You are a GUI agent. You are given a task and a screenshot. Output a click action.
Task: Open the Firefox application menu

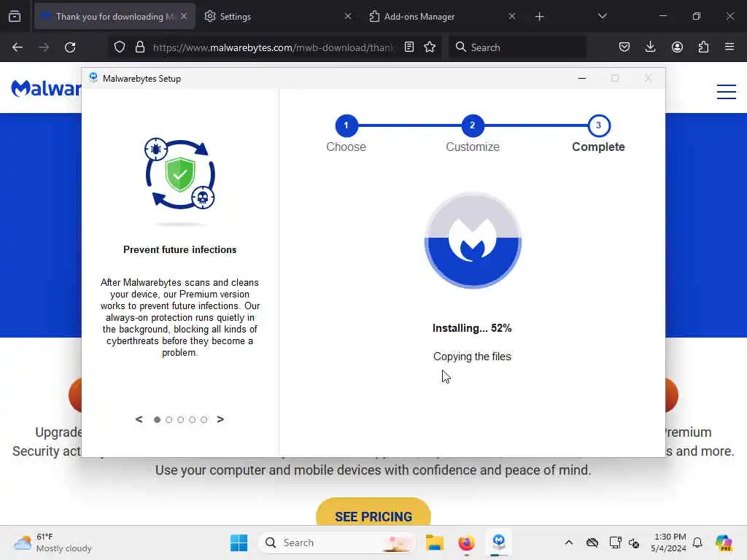[729, 47]
